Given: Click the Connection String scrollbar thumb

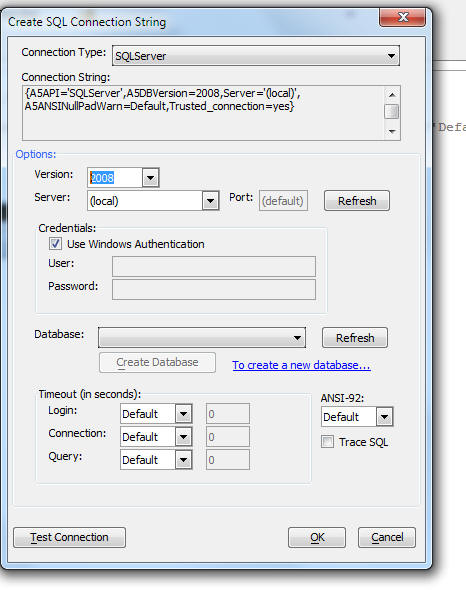Looking at the screenshot, I should point(392,111).
